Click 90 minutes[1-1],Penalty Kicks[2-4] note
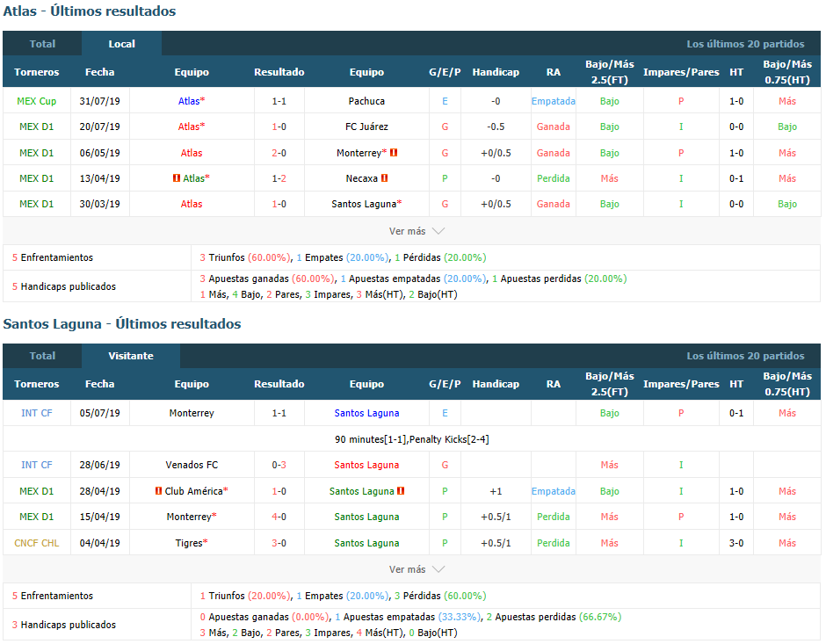 412,439
